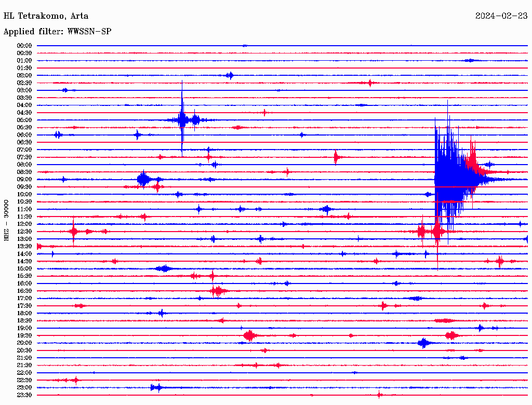Select the 22:00 time label
This screenshot has width=532, height=405.
click(x=24, y=373)
